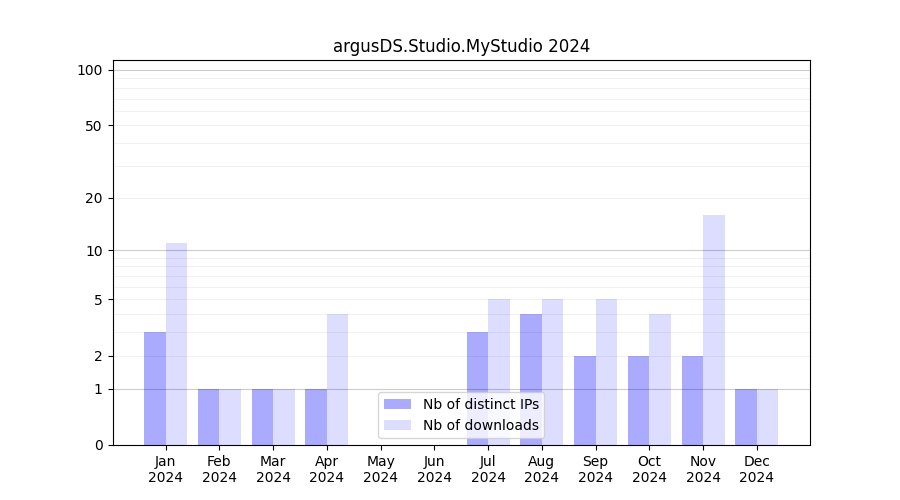Viewport: 900px width, 500px height.
Task: Click the December distinct IPs bar
Action: point(746,417)
